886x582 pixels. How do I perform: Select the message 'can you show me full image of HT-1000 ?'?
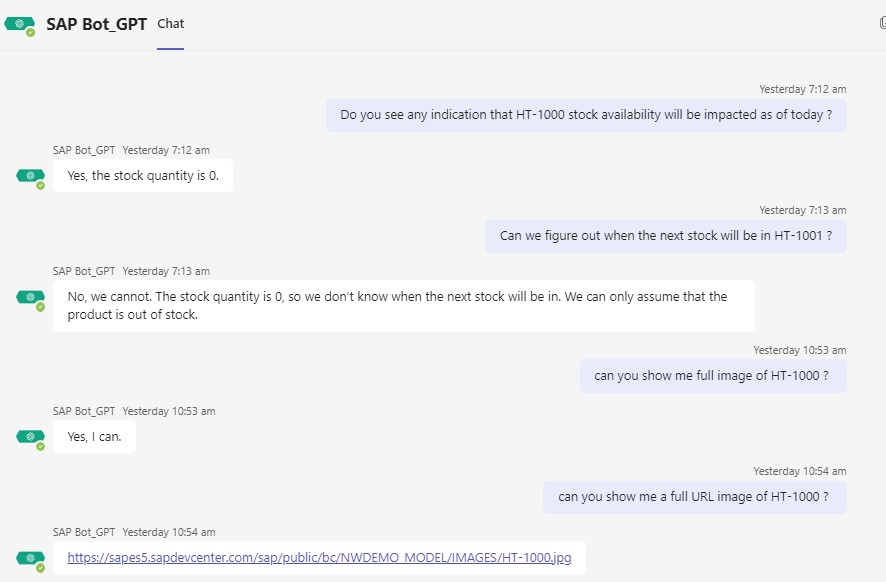pos(713,376)
